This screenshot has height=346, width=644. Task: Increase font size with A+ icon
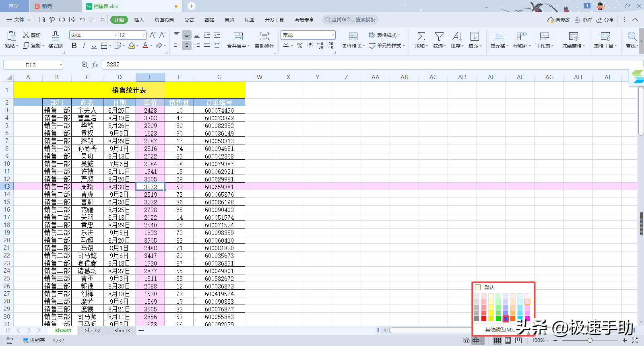coord(153,35)
